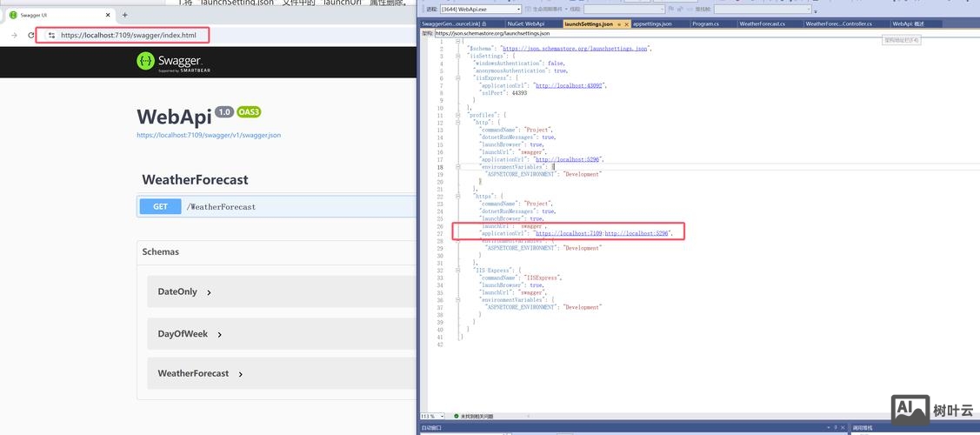Click the green no-issues-found status icon
The height and width of the screenshot is (435, 980).
(x=457, y=416)
